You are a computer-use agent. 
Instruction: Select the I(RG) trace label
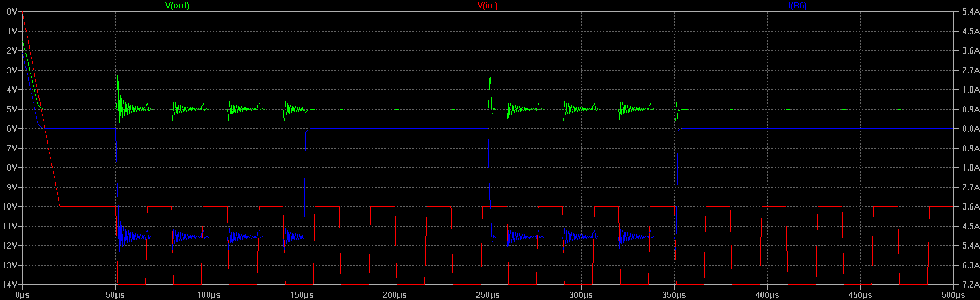pos(797,6)
